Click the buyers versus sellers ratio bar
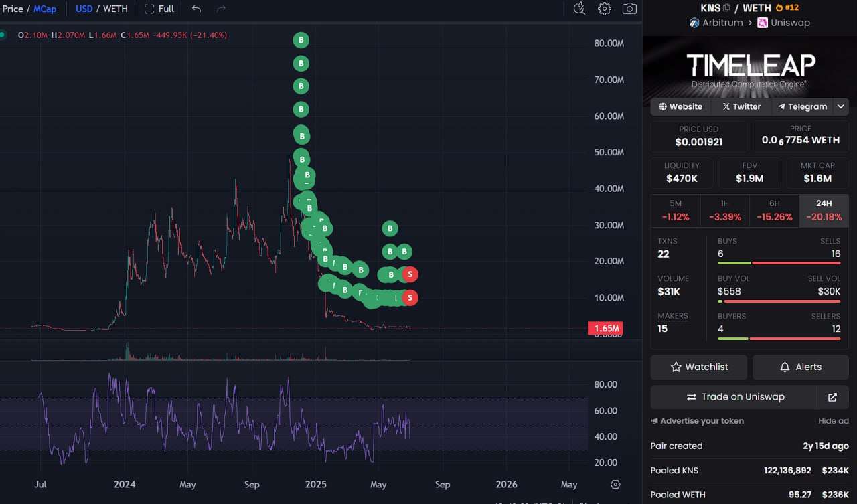The height and width of the screenshot is (504, 857). click(x=779, y=338)
